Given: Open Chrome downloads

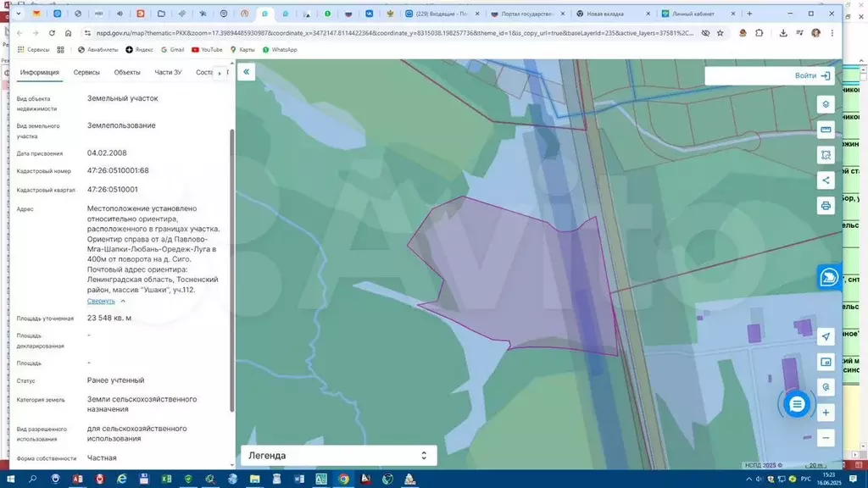Looking at the screenshot, I should (782, 33).
